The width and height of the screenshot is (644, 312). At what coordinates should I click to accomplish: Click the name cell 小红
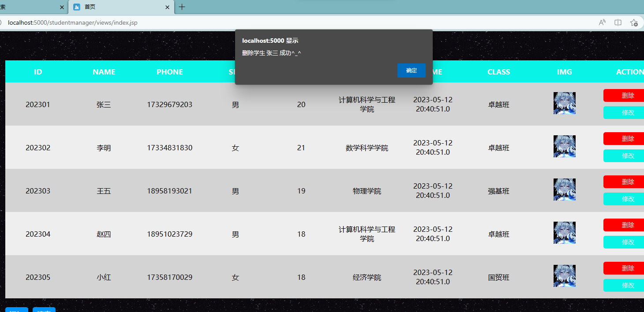tap(104, 277)
